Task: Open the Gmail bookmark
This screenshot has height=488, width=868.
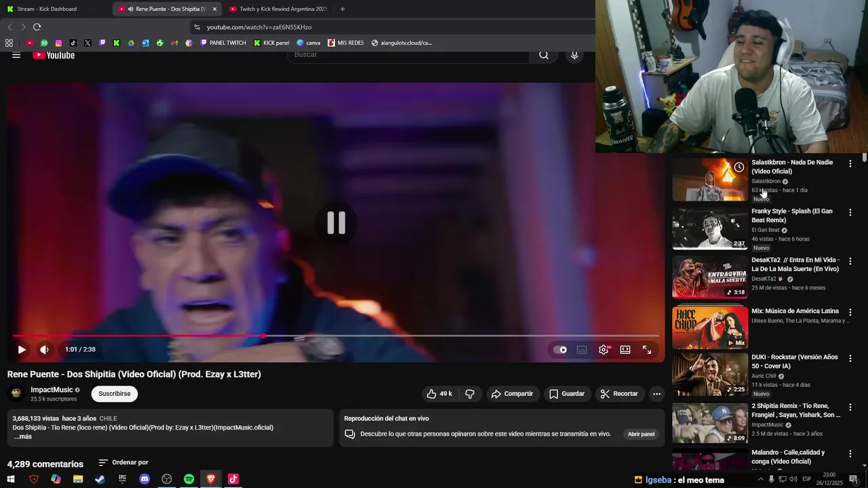Action: (x=174, y=43)
